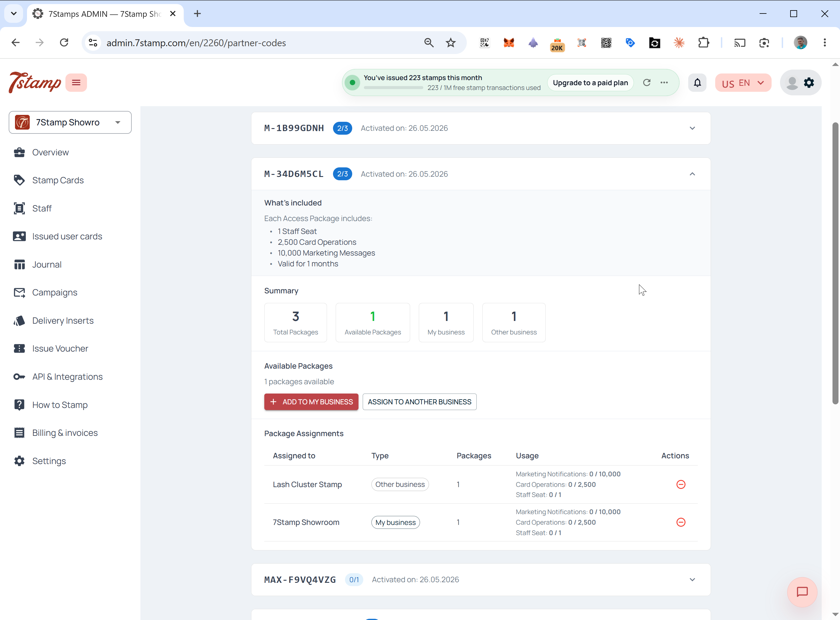840x620 pixels.
Task: Open Issued user cards
Action: (x=67, y=236)
